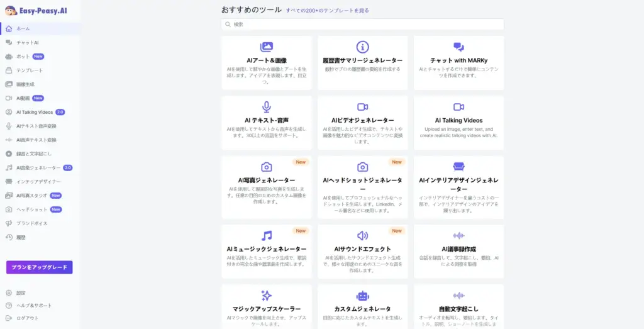Click the AI議事録作成 waveform icon
644x329 pixels.
(458, 236)
